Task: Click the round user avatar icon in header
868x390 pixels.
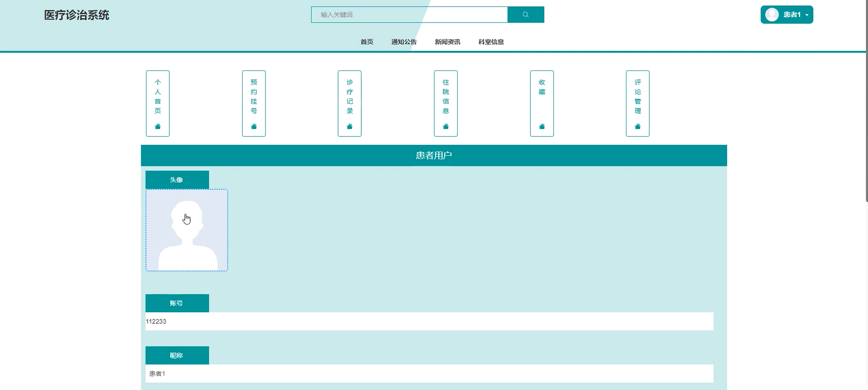Action: click(x=772, y=14)
